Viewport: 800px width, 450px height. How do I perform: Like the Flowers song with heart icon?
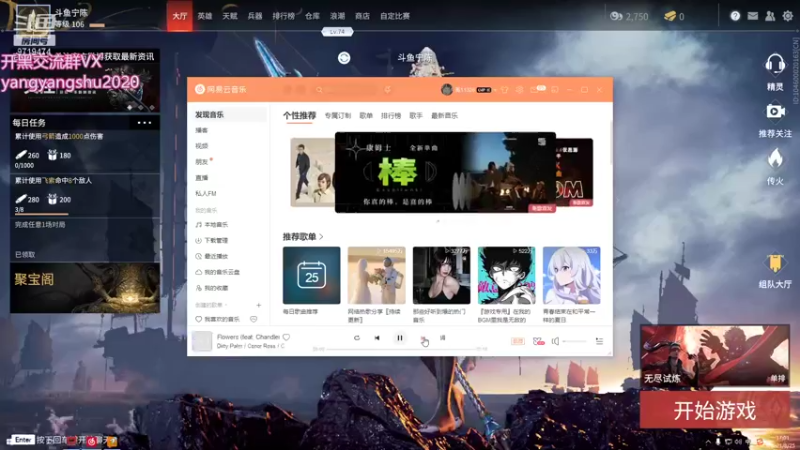tap(286, 337)
